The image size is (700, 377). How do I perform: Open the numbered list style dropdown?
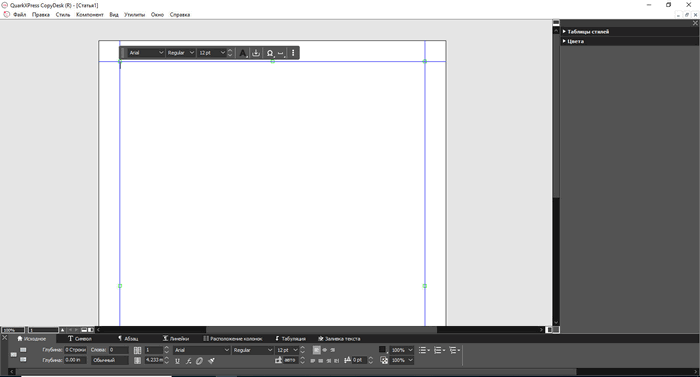tap(439, 350)
